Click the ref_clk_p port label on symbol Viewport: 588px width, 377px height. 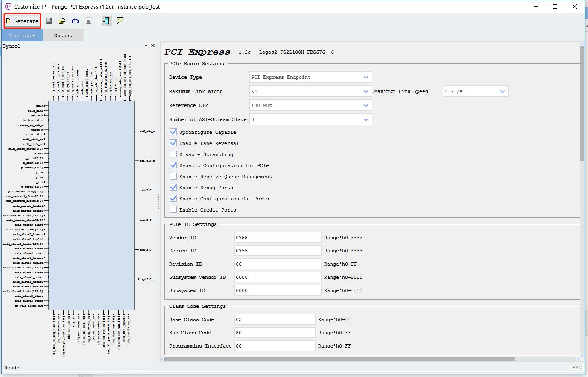pos(147,161)
